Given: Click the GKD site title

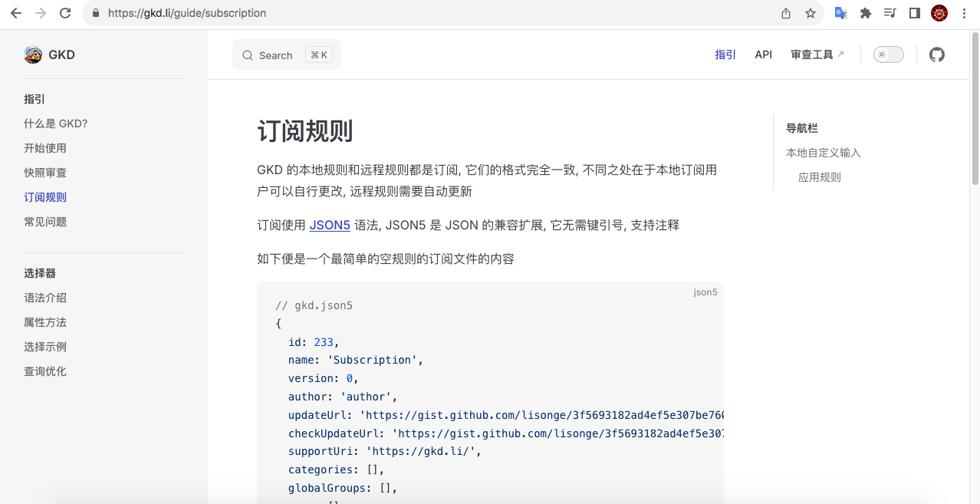Looking at the screenshot, I should click(x=61, y=54).
